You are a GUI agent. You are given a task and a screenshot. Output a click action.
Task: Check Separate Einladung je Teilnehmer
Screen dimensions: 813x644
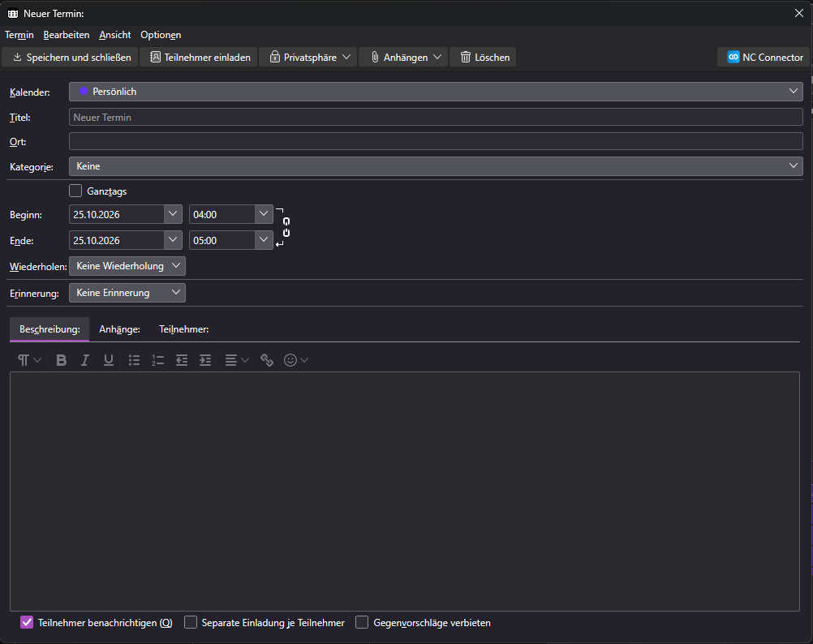[x=191, y=622]
